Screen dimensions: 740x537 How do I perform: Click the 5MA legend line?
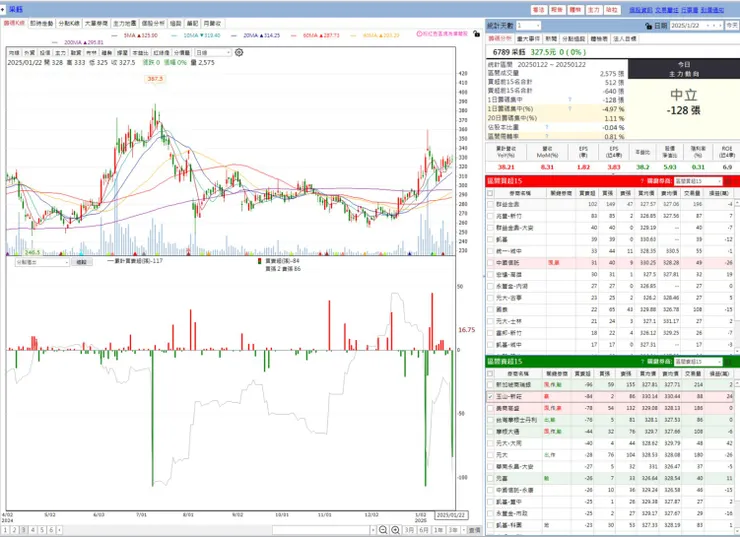tap(135, 35)
